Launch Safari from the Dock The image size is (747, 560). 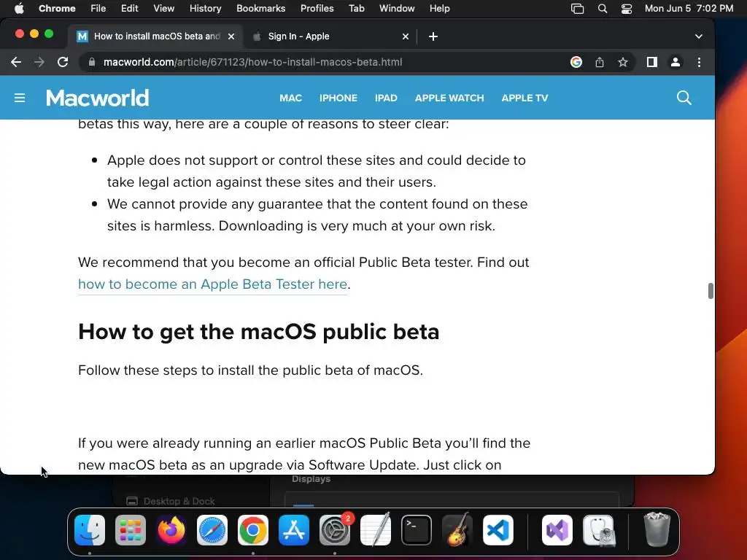212,530
